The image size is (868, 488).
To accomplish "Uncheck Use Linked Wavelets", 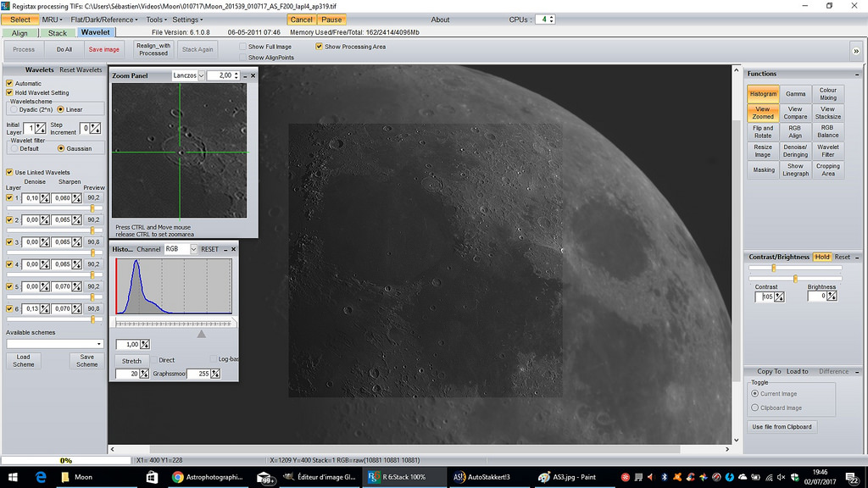I will pyautogui.click(x=9, y=173).
